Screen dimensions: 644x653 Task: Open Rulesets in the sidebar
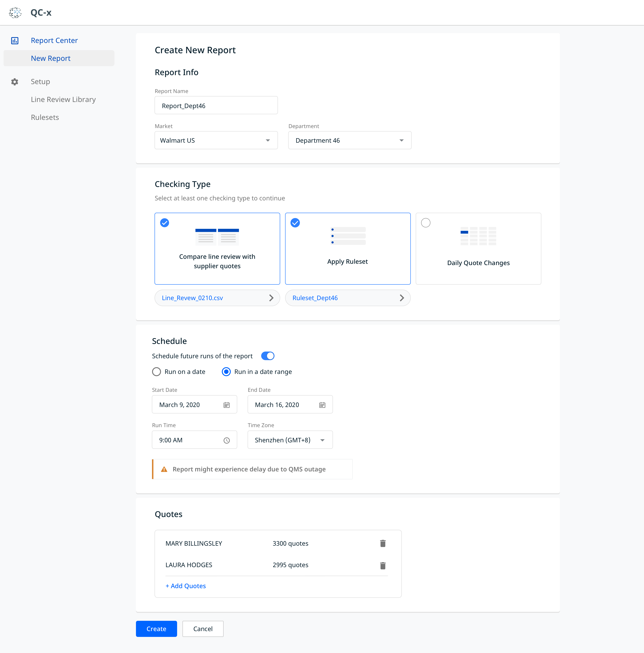45,117
